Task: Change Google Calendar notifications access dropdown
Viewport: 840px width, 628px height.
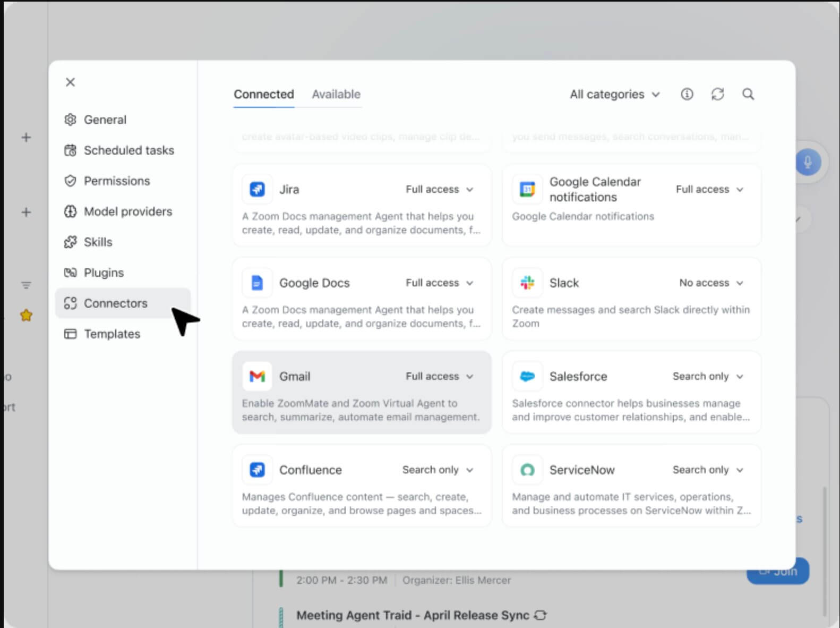Action: (709, 189)
